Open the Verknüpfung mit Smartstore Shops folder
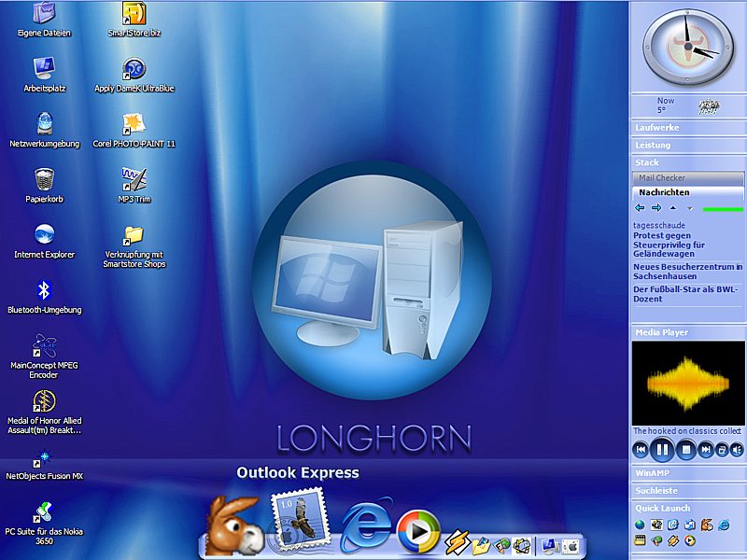Image resolution: width=747 pixels, height=560 pixels. 134,245
